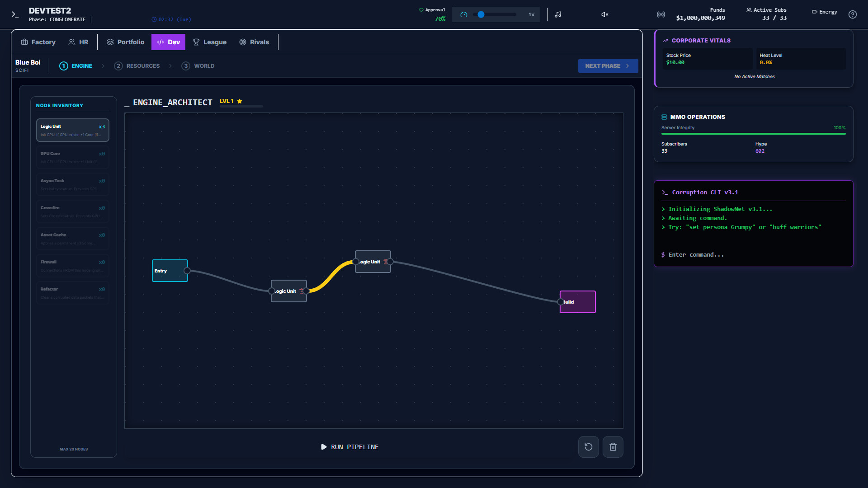
Task: Expand step 3 WORLD in the stepper
Action: pos(198,66)
